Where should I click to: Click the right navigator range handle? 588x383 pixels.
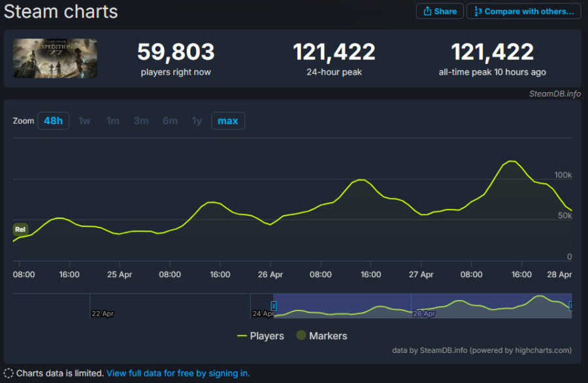pos(571,306)
